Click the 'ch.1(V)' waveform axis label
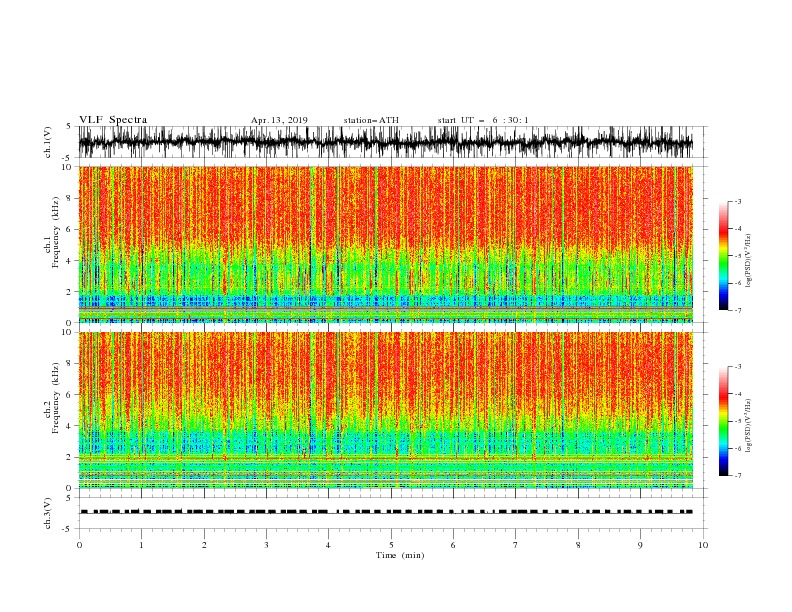This screenshot has width=792, height=612. coord(48,142)
